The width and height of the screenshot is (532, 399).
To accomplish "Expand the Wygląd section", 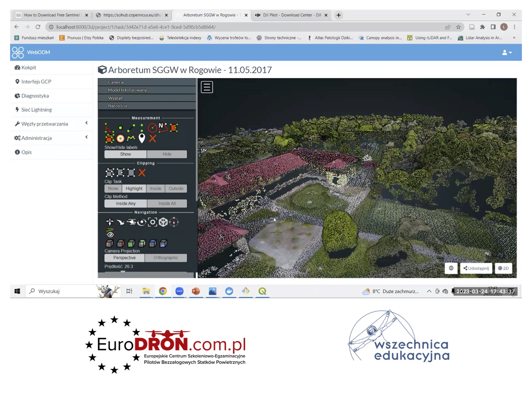I will 146,98.
